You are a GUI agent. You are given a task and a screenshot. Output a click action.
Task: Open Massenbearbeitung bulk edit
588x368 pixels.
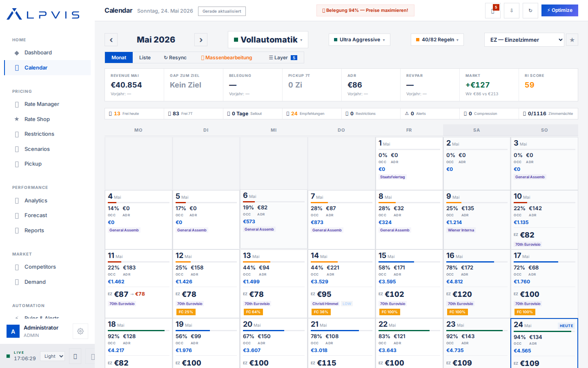click(x=227, y=58)
